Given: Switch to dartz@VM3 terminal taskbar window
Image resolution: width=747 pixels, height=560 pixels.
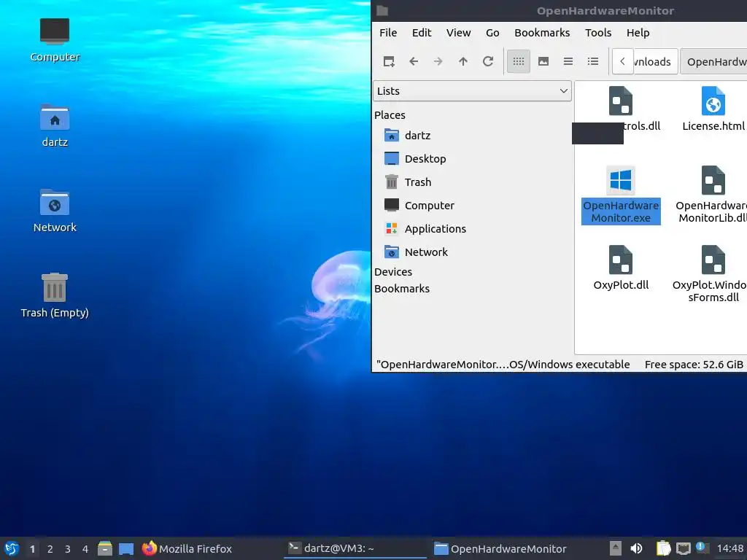Looking at the screenshot, I should pos(355,548).
